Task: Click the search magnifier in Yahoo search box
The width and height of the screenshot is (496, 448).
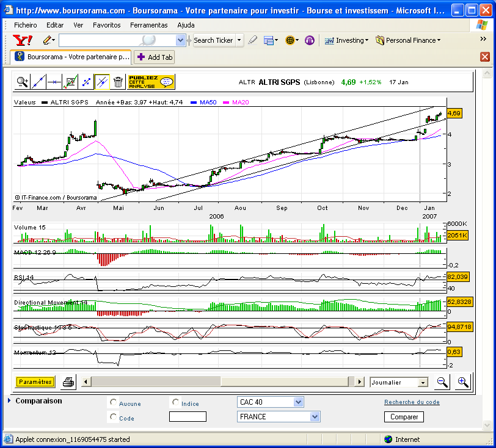Action: [148, 40]
